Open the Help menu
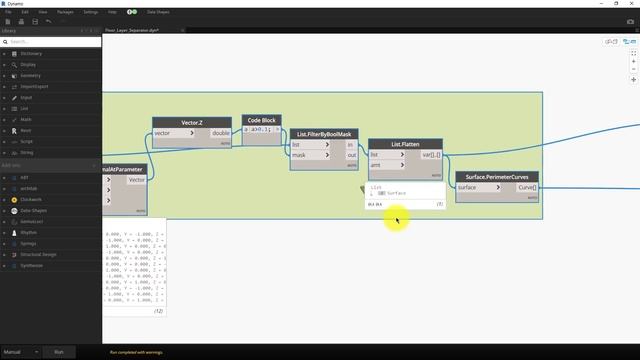Screen dimensions: 640x360 click(x=112, y=12)
